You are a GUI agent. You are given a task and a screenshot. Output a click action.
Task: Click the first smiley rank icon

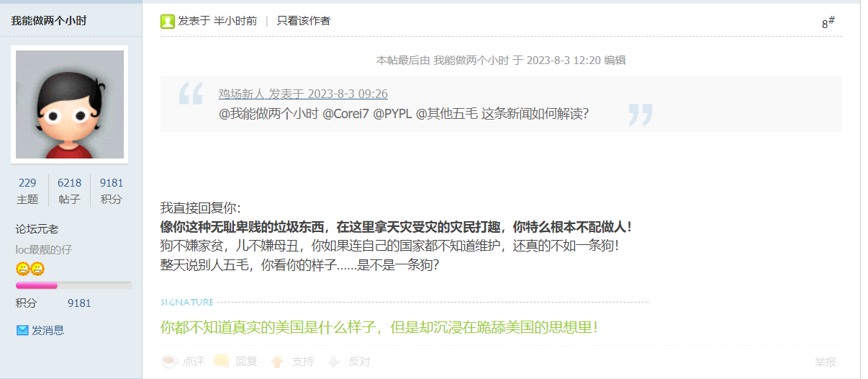click(x=22, y=269)
